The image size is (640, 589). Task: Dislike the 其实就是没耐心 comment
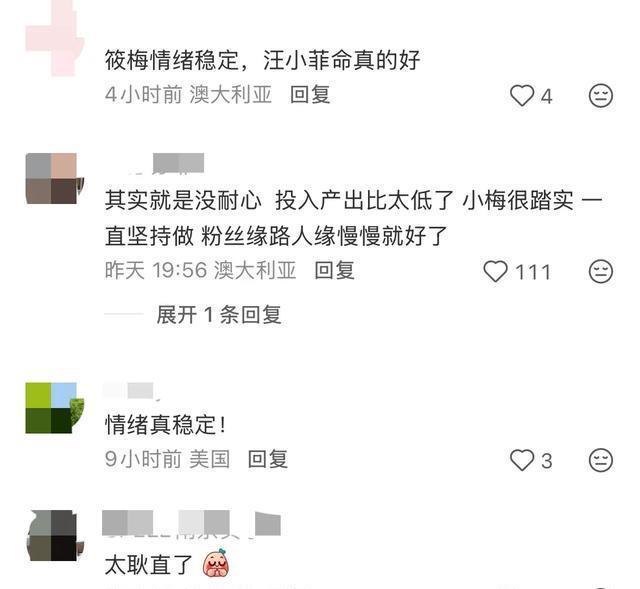(x=601, y=271)
